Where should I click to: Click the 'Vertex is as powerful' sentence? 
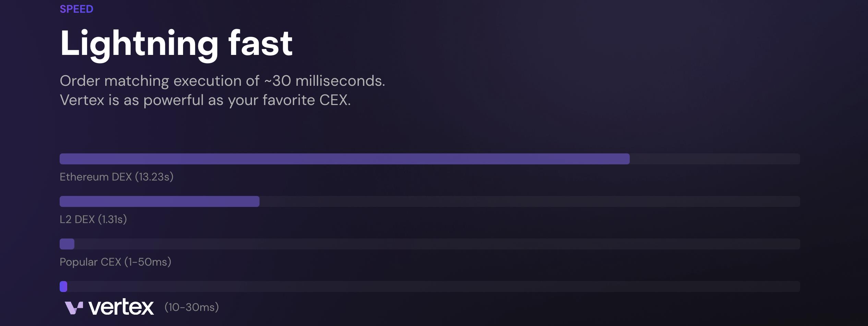tap(205, 100)
